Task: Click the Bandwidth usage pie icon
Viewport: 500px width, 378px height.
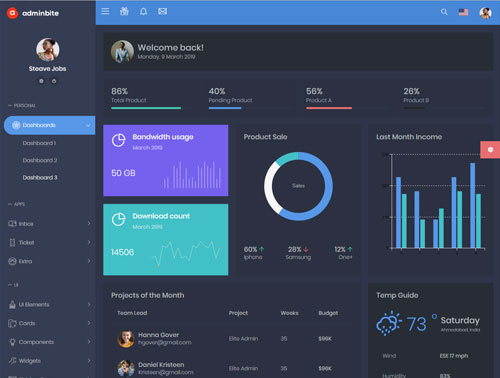Action: tap(118, 140)
